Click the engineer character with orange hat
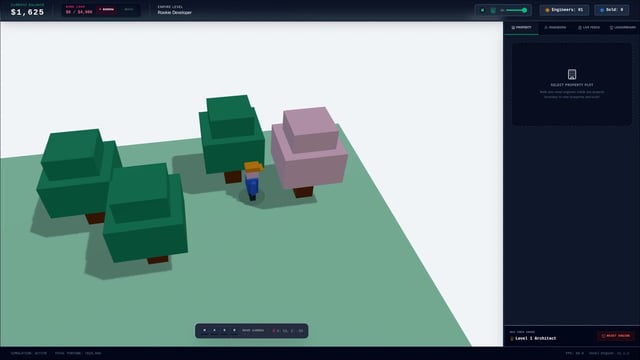 [253, 180]
